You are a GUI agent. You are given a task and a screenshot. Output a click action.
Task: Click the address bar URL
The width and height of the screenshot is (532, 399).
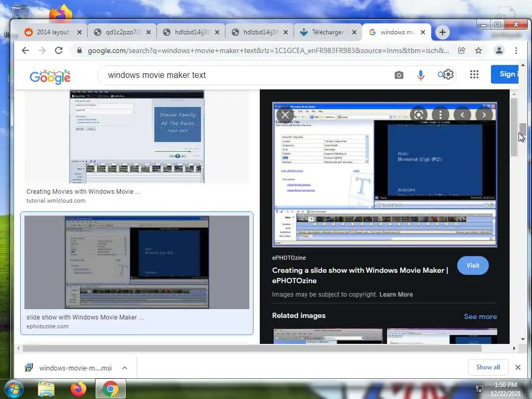click(x=268, y=50)
